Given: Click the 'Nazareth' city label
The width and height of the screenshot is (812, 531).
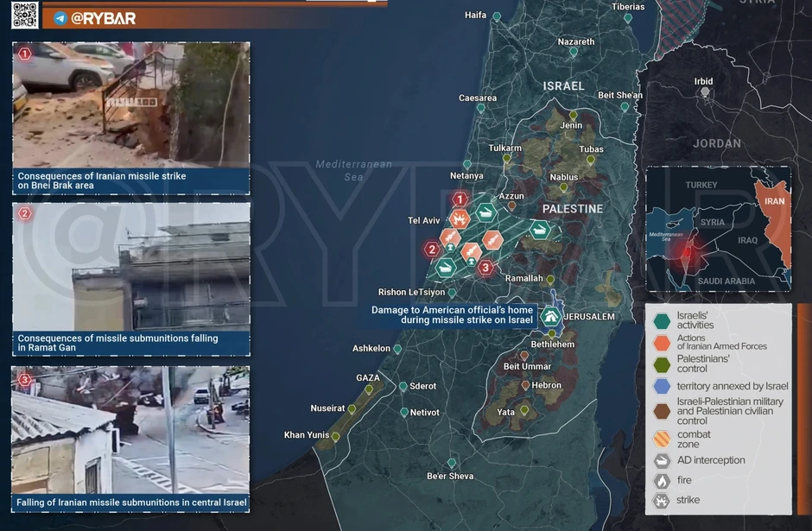Looking at the screenshot, I should tap(576, 41).
